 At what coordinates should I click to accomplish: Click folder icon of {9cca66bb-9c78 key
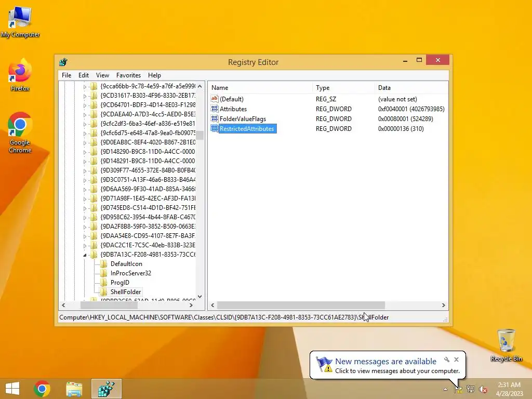click(94, 86)
